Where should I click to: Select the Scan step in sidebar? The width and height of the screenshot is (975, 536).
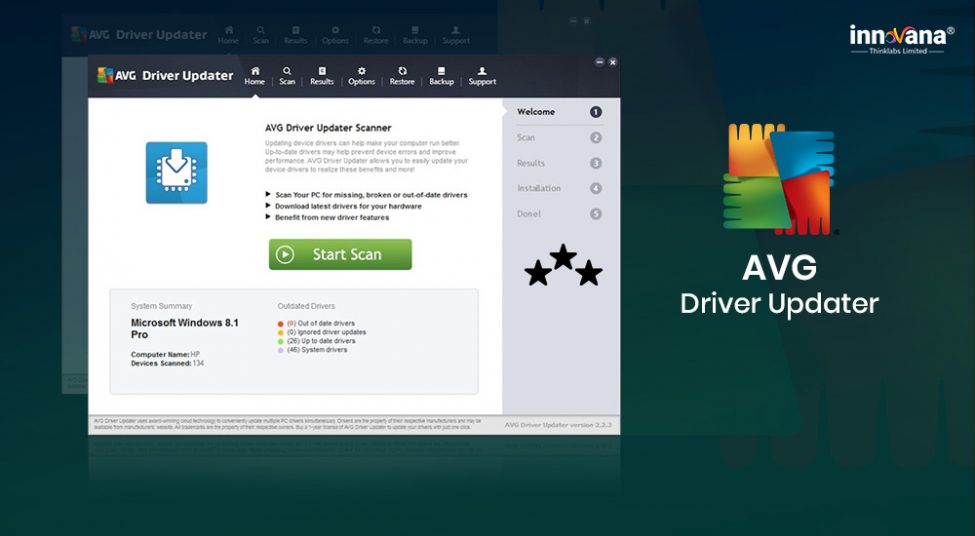[x=525, y=137]
